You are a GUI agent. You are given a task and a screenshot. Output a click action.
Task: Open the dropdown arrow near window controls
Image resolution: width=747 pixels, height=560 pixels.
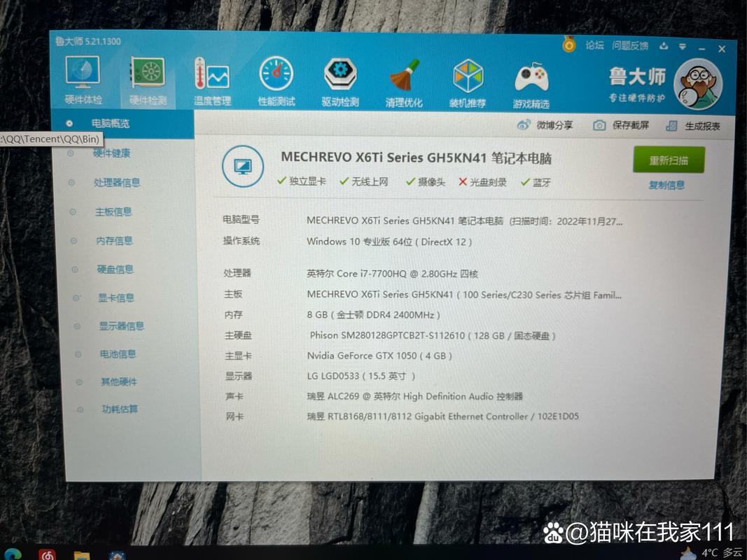point(683,45)
